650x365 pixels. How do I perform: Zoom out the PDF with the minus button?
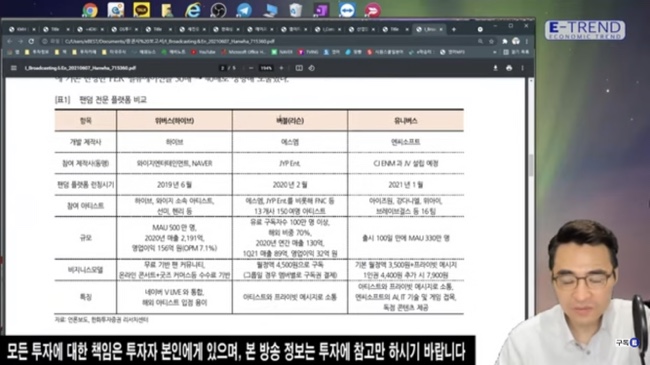click(251, 68)
